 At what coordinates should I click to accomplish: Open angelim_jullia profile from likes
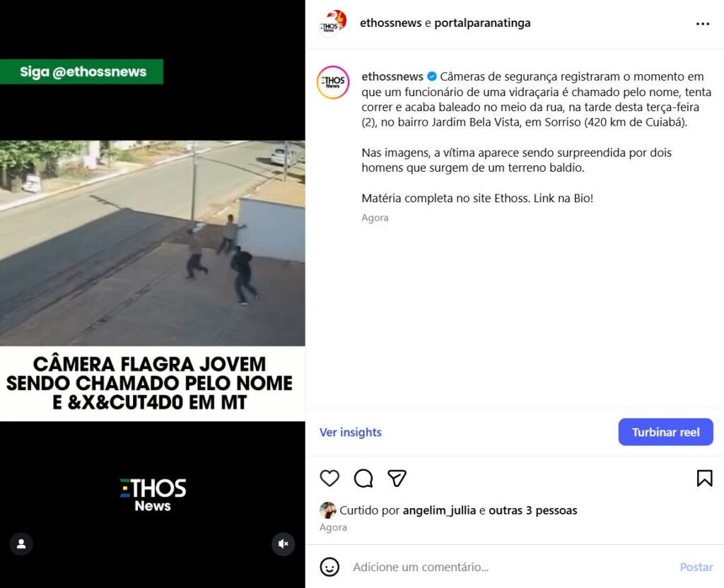point(439,510)
